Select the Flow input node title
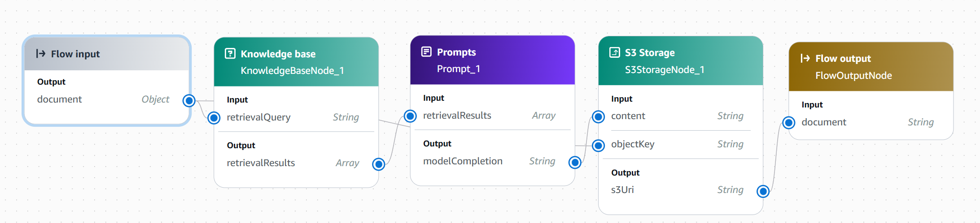 (x=75, y=54)
